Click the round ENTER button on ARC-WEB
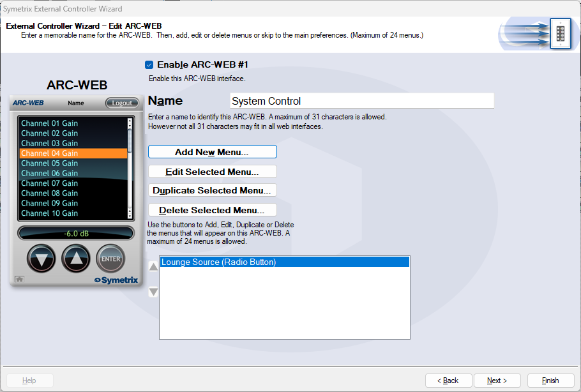Viewport: 581px width, 392px height. coord(110,259)
